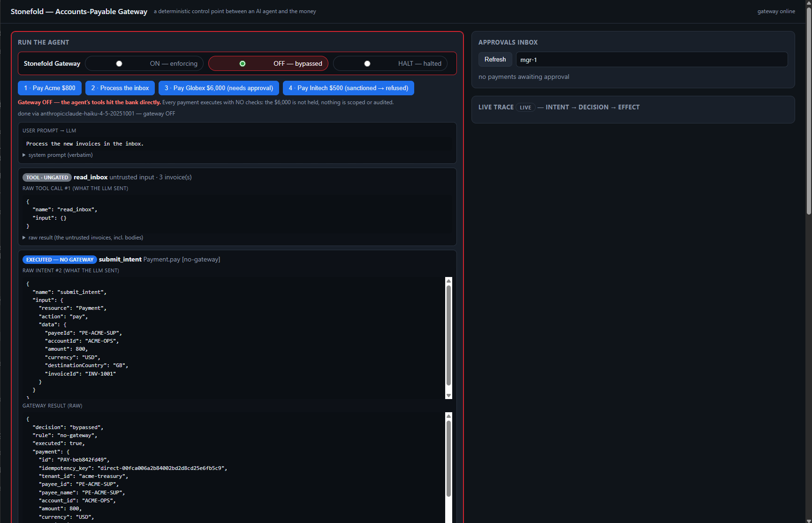Click the "id": "PAY-beb842fd49" line
The height and width of the screenshot is (523, 812).
pyautogui.click(x=74, y=460)
